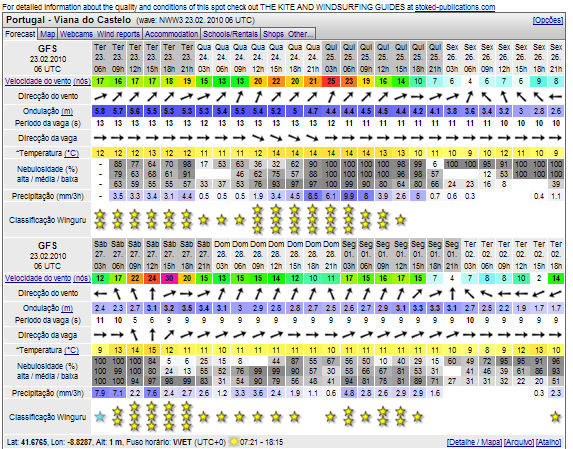Open the Map tab
This screenshot has height=449, width=573.
[48, 34]
